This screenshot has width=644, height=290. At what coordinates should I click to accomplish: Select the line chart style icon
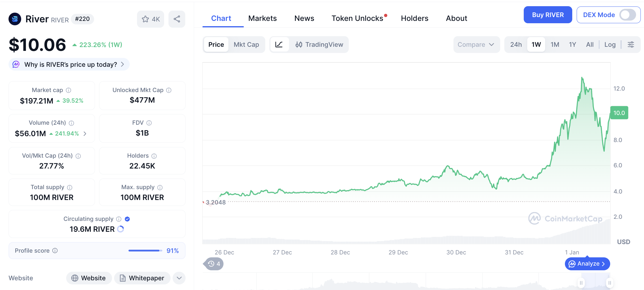click(x=279, y=44)
